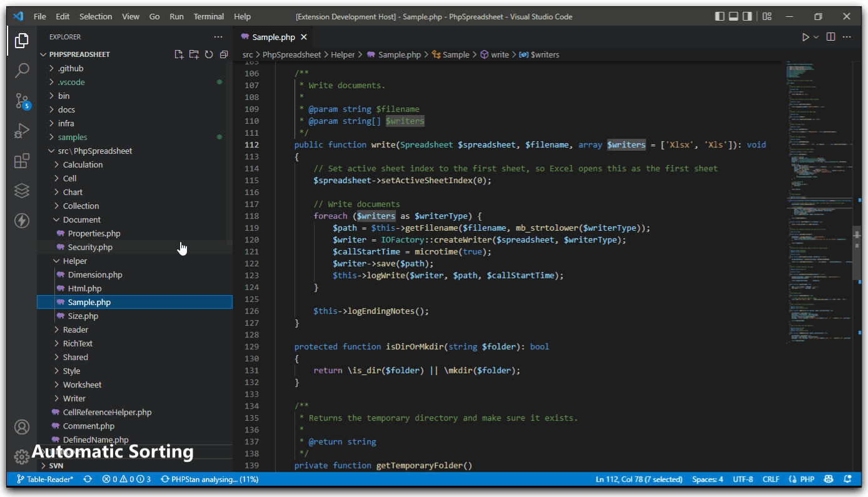Change indentation via Spaces: 4

(x=707, y=479)
